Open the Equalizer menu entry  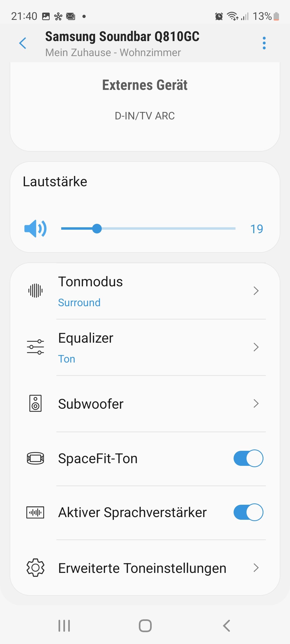(86, 338)
